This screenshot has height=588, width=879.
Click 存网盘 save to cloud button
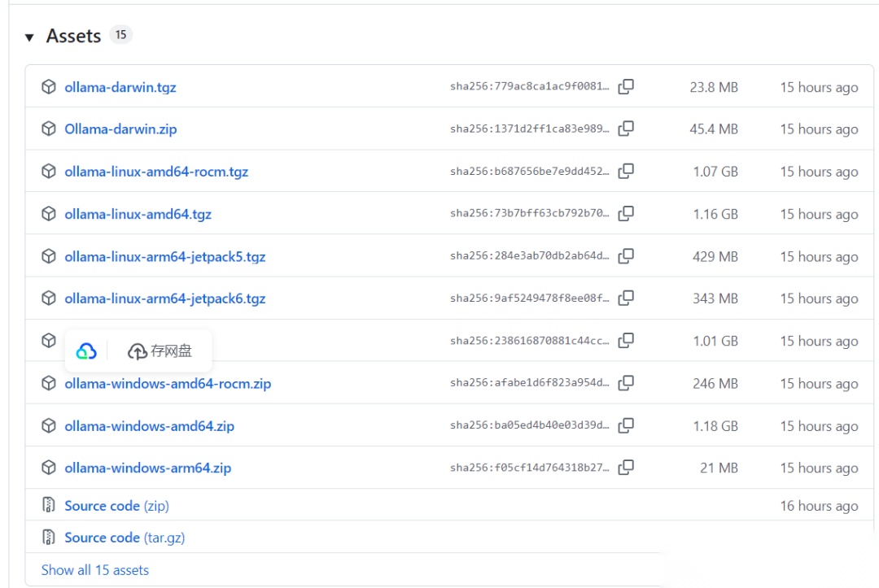pyautogui.click(x=160, y=351)
